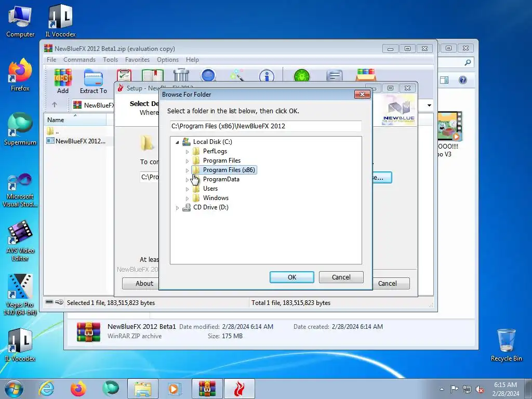
Task: Expand the ProgramData folder arrow
Action: [x=187, y=179]
